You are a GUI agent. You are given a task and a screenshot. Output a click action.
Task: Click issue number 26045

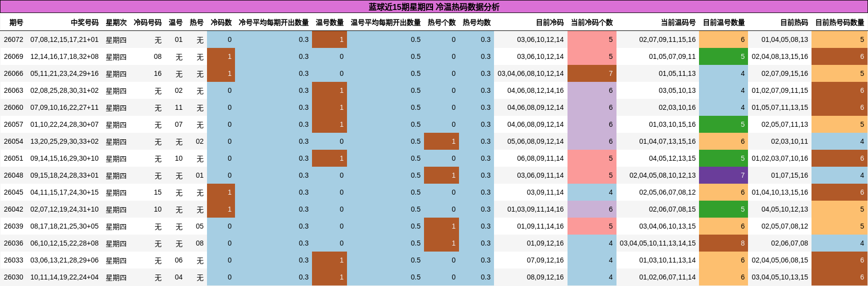pos(13,192)
